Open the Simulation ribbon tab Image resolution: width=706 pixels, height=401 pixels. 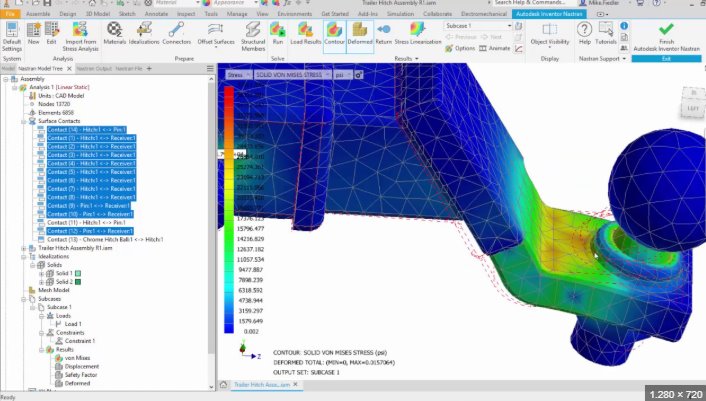point(400,14)
